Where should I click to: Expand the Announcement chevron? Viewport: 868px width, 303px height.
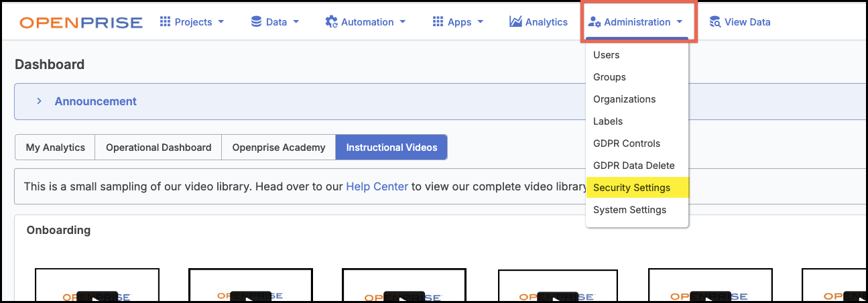40,101
